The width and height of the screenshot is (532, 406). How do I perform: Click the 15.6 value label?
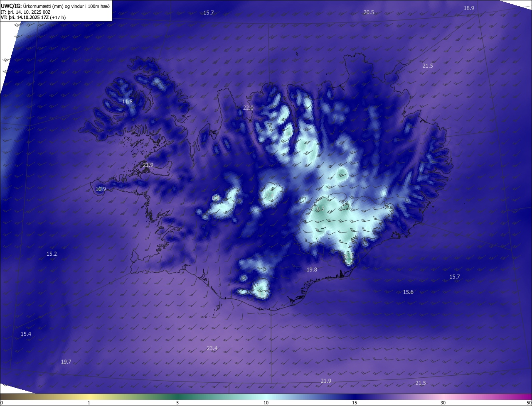point(408,292)
